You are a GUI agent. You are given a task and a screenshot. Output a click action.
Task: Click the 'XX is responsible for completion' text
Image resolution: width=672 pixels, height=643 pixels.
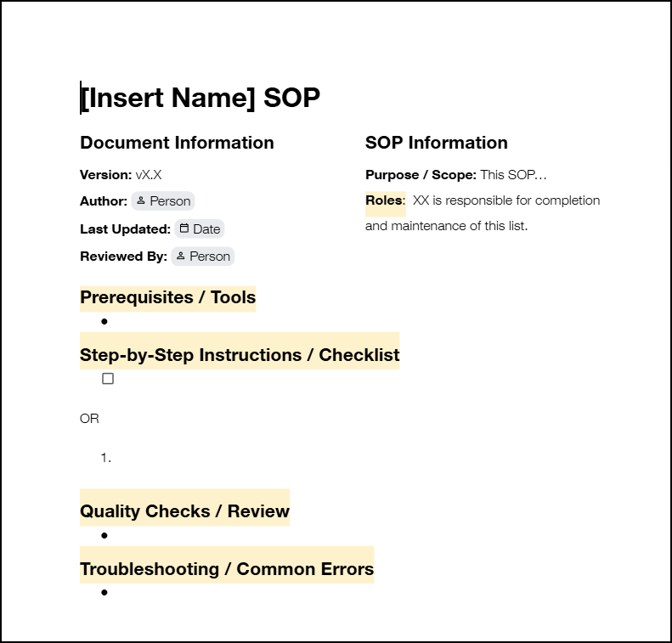click(506, 200)
